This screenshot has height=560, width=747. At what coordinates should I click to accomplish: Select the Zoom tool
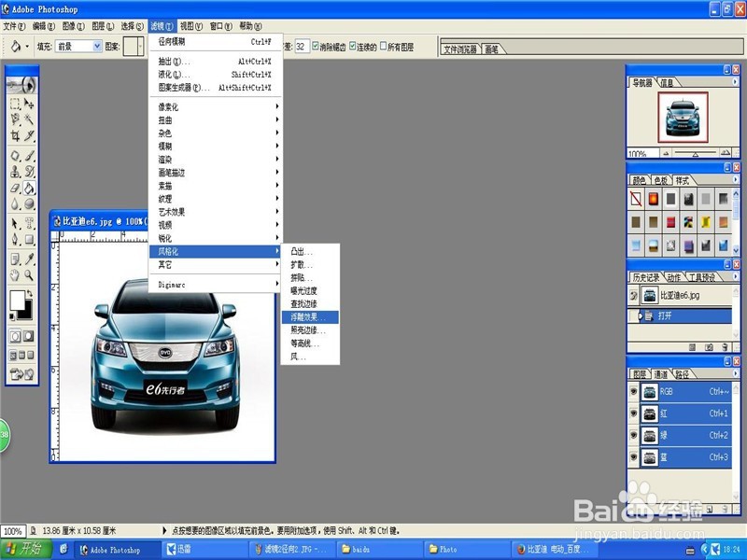(x=29, y=275)
